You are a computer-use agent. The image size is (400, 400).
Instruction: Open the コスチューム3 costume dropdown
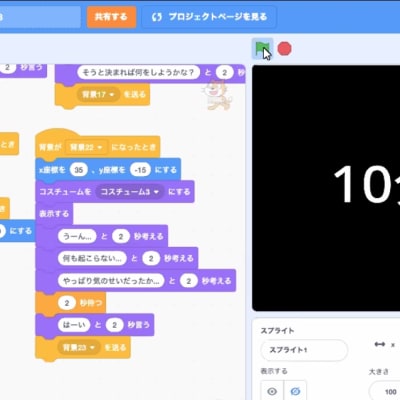click(x=130, y=192)
